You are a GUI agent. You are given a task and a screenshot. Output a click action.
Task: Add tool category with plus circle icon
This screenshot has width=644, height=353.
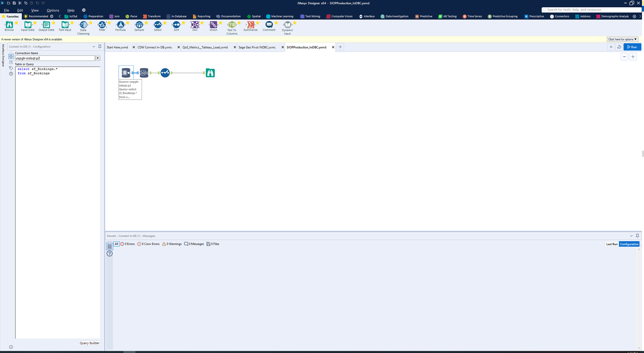point(634,16)
